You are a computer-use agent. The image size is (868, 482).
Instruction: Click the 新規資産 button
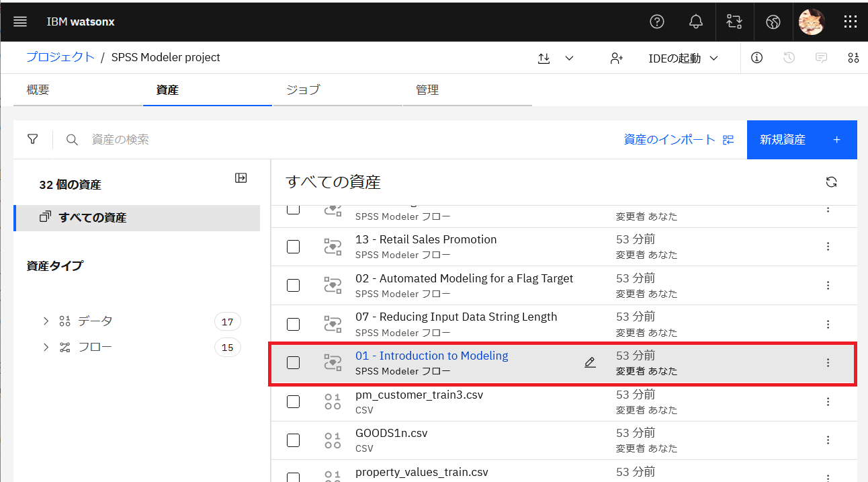(801, 140)
